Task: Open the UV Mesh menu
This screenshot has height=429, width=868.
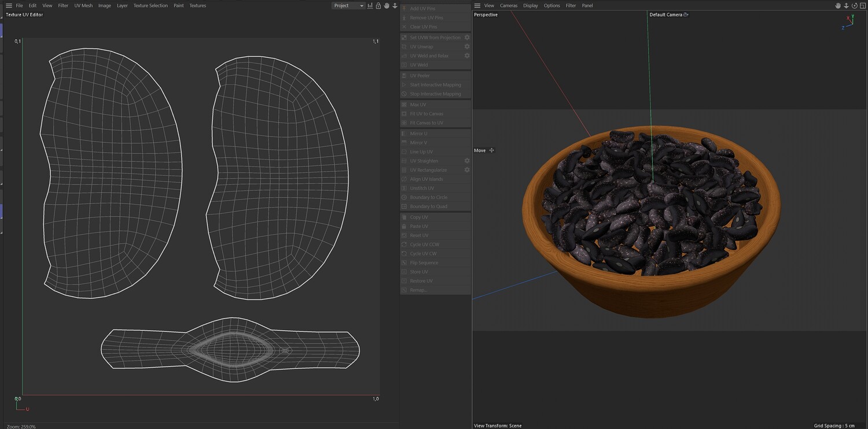Action: click(83, 6)
